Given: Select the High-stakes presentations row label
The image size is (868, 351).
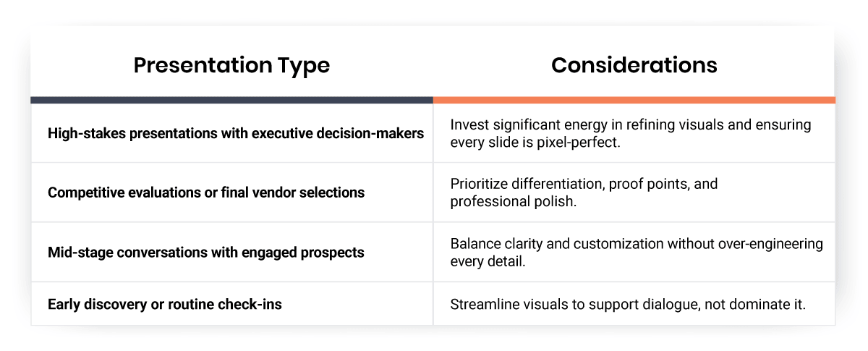Looking at the screenshot, I should pos(236,134).
